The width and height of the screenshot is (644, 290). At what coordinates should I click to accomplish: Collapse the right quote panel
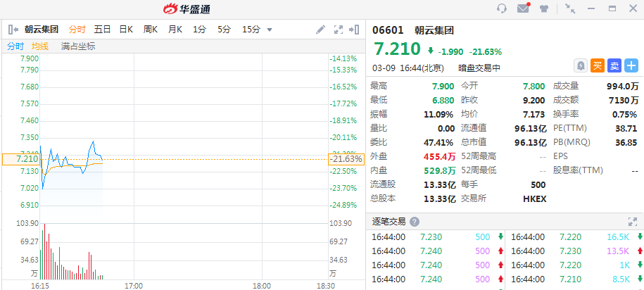click(x=355, y=30)
